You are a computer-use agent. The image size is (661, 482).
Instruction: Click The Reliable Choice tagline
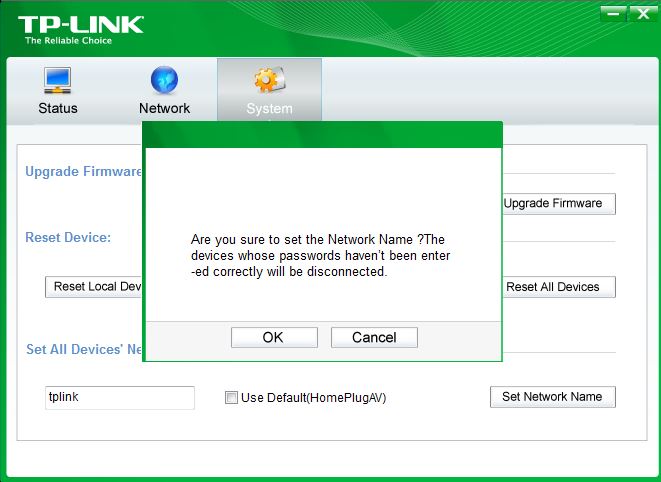(68, 41)
